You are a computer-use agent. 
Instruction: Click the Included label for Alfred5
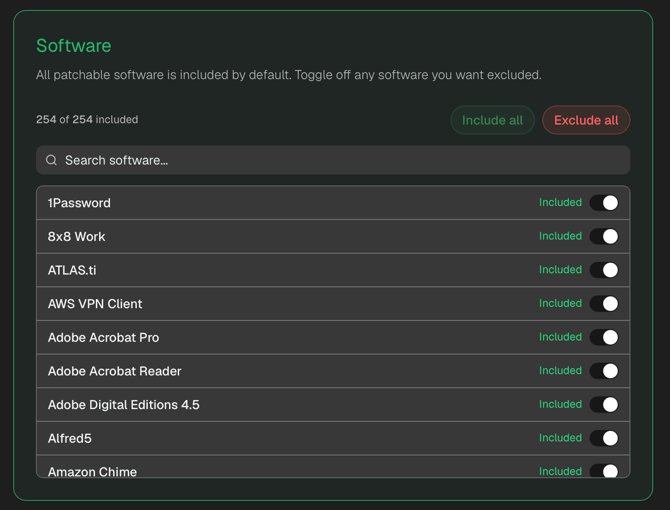(x=560, y=438)
